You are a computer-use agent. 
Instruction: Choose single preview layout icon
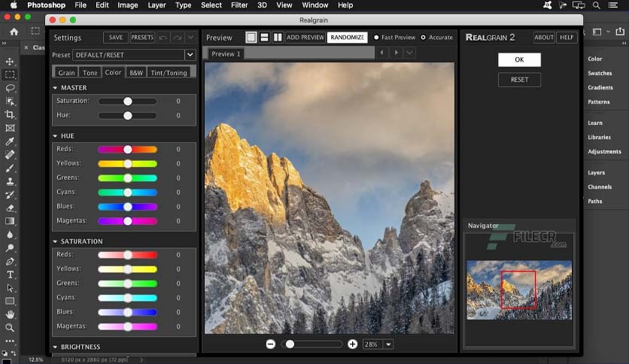[x=251, y=38]
